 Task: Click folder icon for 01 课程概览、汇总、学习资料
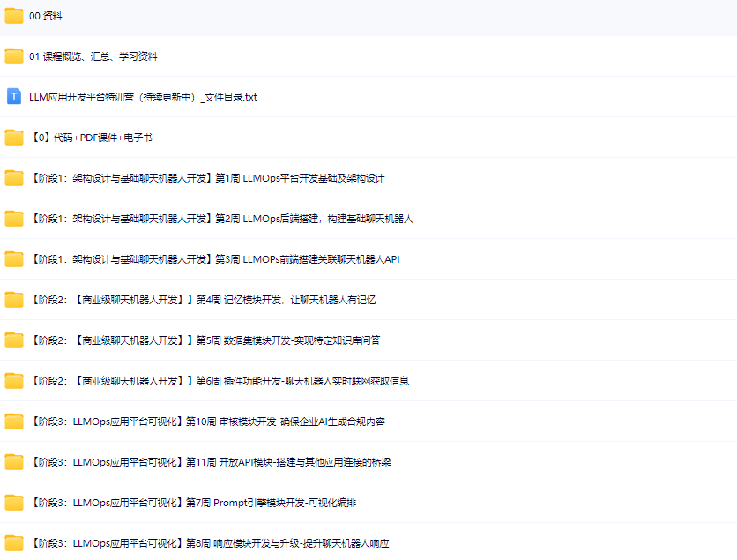(x=14, y=56)
